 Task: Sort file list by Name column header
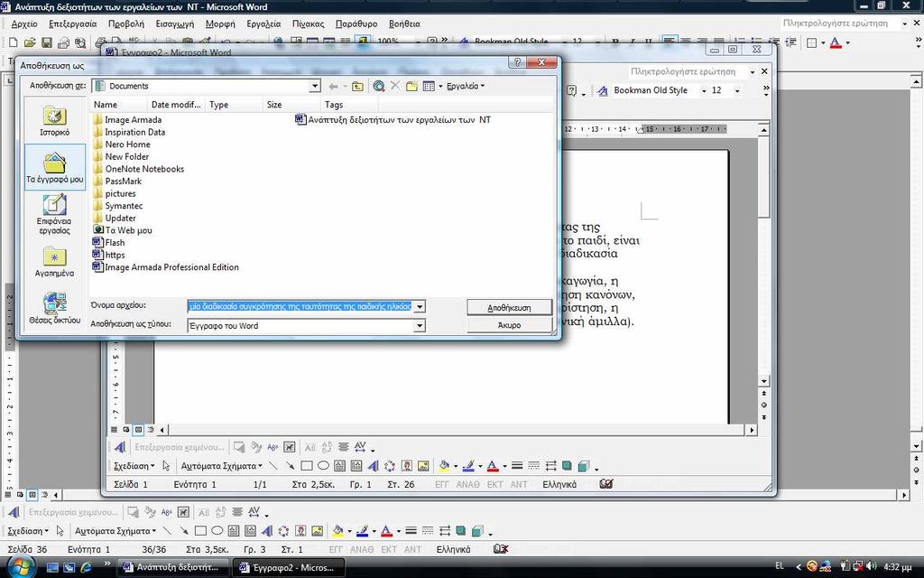118,105
